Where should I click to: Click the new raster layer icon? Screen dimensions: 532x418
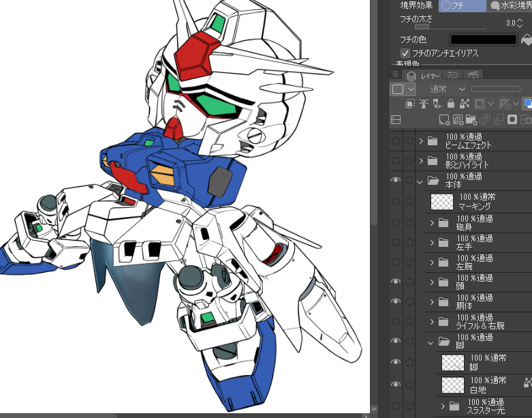pos(444,119)
